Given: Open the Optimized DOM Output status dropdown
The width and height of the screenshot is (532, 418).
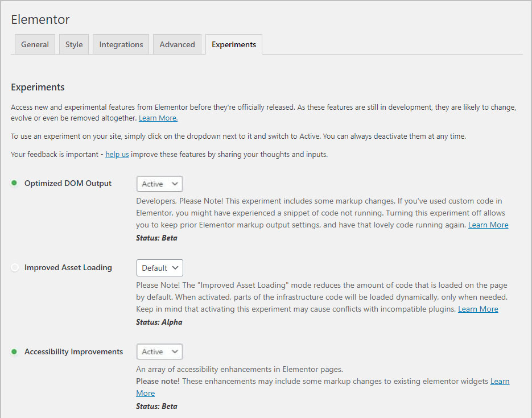Looking at the screenshot, I should point(159,184).
